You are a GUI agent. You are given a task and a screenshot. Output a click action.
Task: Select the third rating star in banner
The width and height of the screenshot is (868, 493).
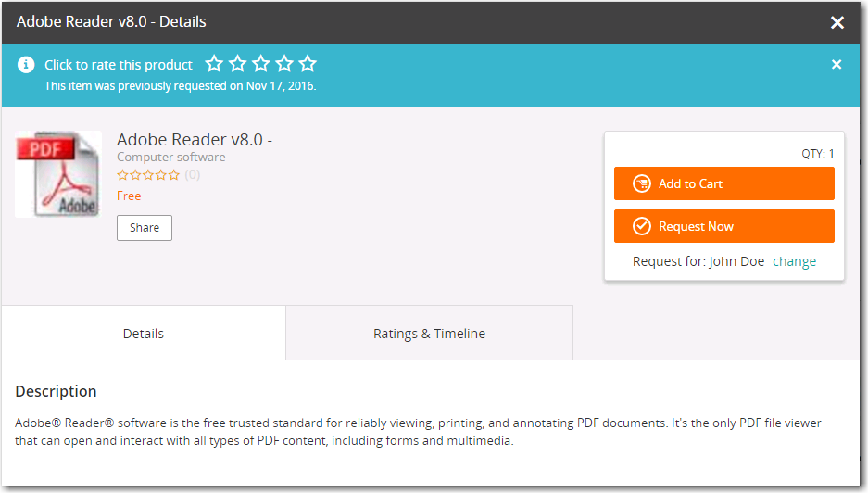point(261,64)
